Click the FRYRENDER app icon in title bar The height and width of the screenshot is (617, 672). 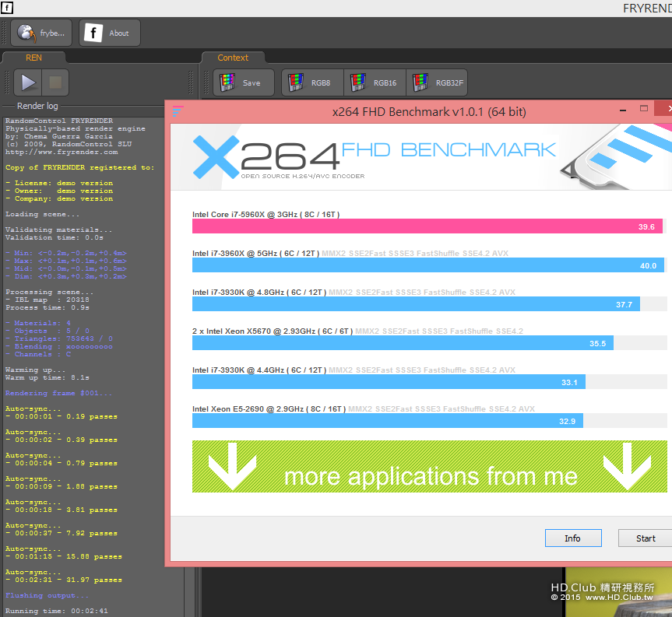(7, 8)
